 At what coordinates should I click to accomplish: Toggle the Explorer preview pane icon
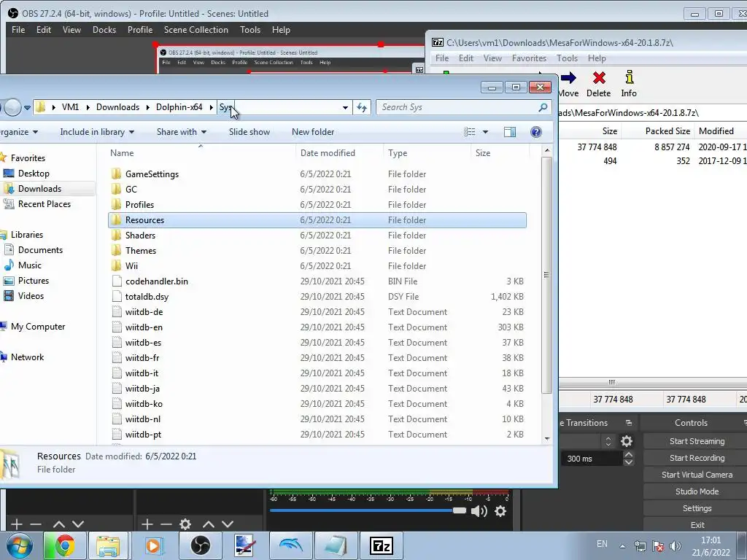(510, 132)
